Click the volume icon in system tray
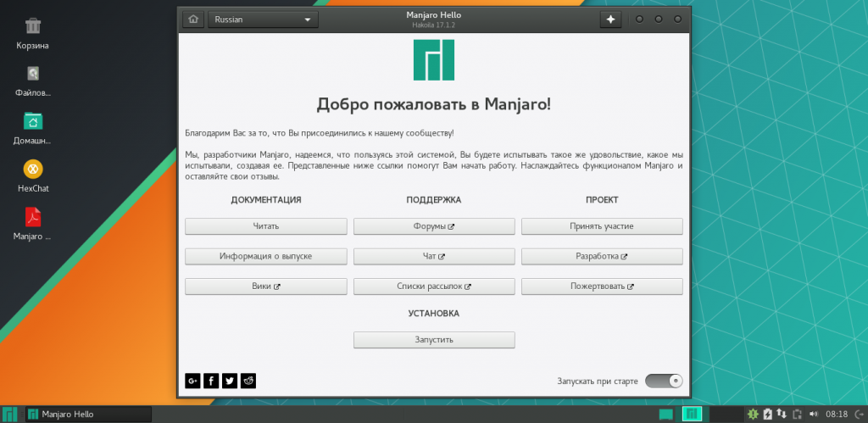Screen dimensions: 868x423 pos(813,415)
